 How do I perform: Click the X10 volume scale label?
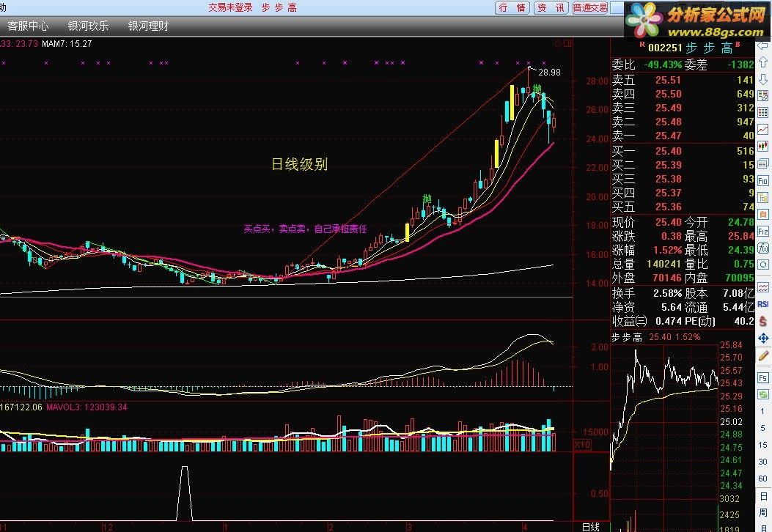point(582,445)
